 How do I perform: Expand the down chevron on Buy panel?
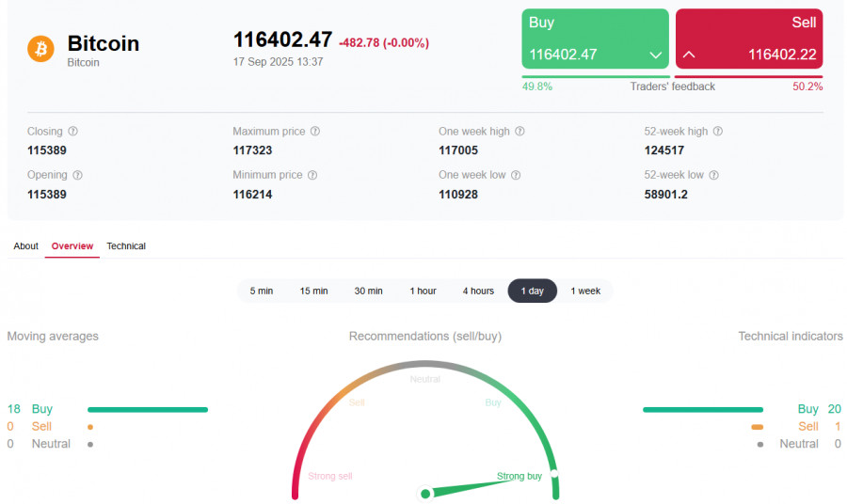click(656, 55)
